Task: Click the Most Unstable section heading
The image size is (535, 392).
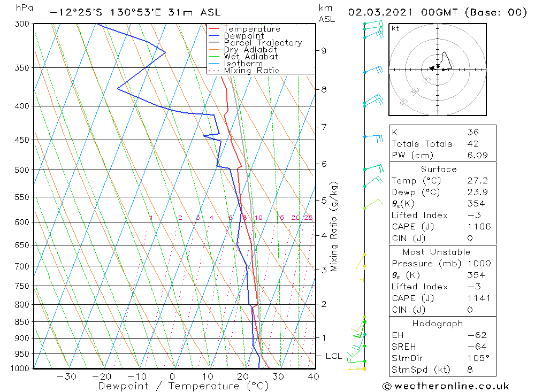Action: click(437, 252)
